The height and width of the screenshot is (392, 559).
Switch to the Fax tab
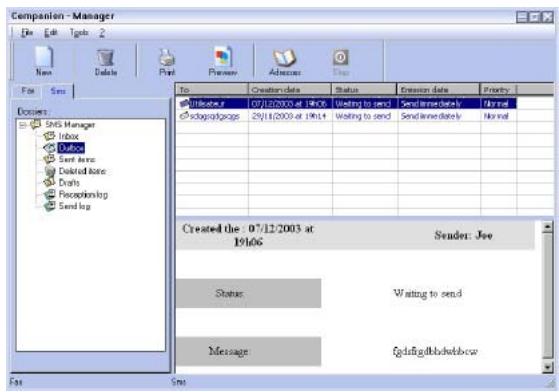pos(28,91)
